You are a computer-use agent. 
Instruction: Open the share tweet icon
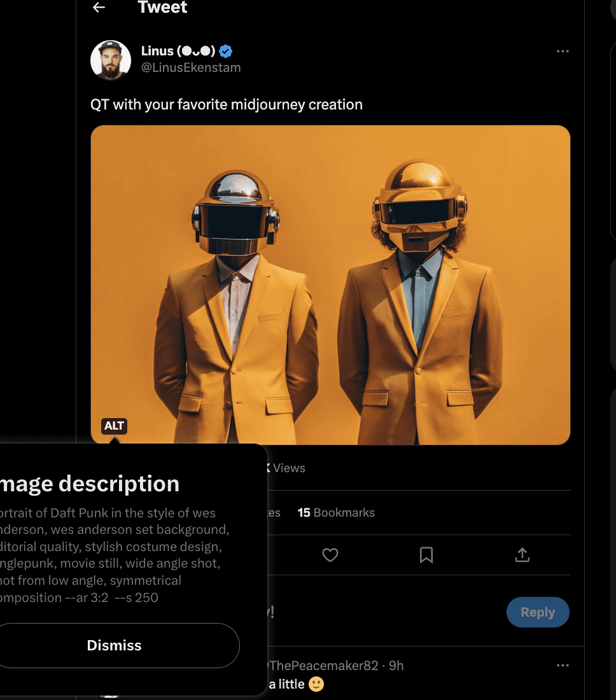click(x=522, y=555)
